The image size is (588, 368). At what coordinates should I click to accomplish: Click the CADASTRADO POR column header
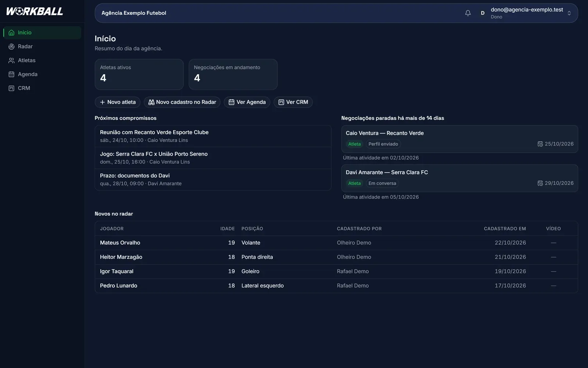(x=359, y=229)
